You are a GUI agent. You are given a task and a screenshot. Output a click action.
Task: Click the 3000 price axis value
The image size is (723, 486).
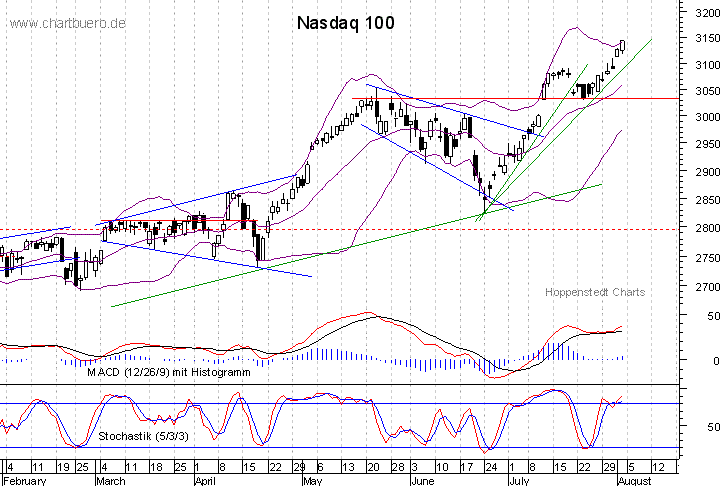tap(707, 117)
